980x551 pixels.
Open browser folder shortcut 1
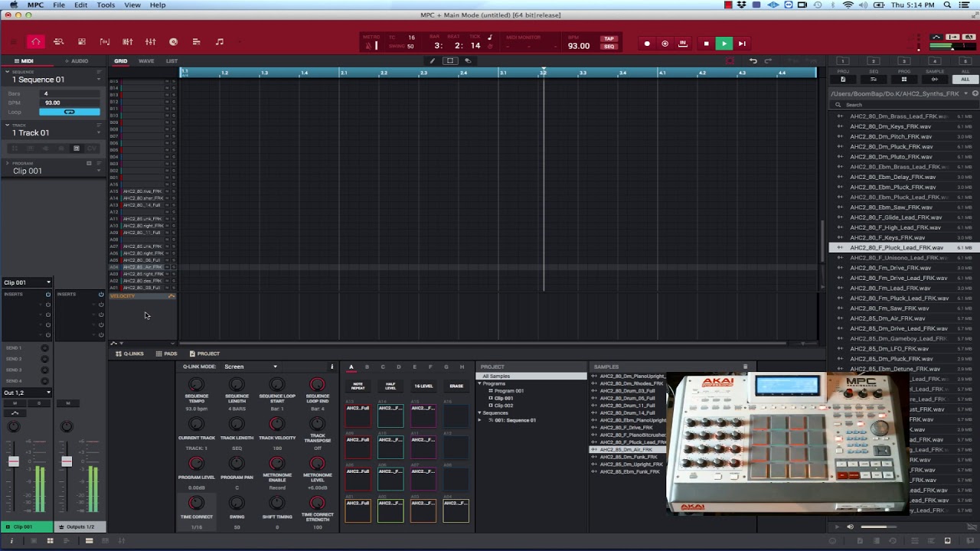843,61
